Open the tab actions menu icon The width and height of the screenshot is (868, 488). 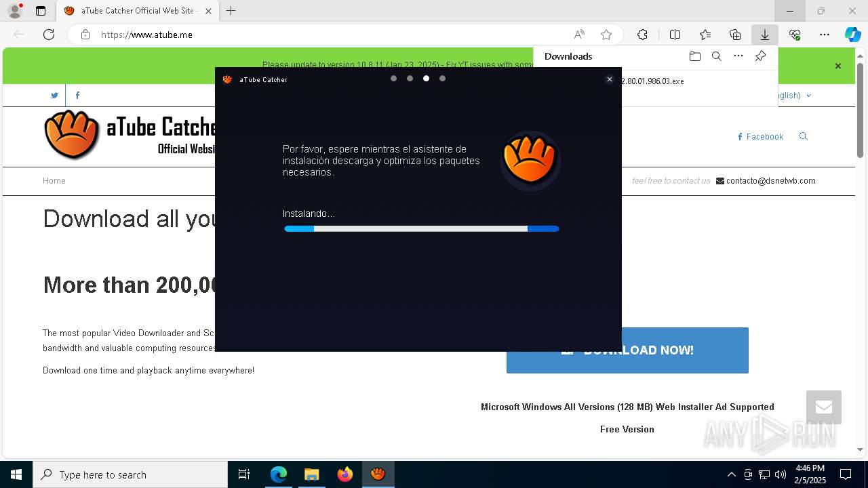tap(41, 11)
